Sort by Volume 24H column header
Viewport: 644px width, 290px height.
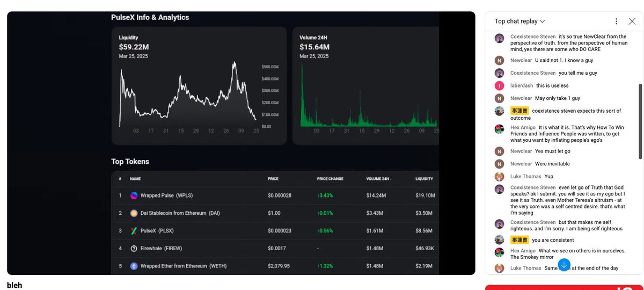[x=379, y=179]
